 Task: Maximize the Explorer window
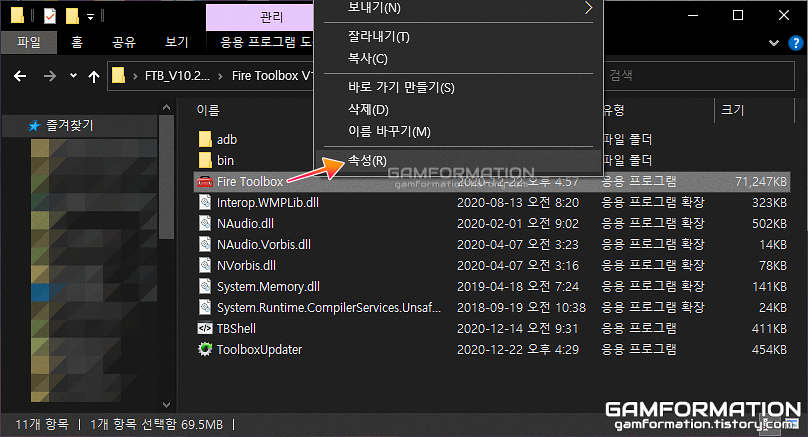point(738,15)
